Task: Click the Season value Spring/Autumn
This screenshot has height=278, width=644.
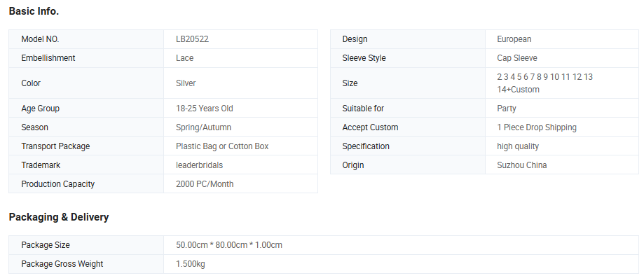Action: coord(203,127)
